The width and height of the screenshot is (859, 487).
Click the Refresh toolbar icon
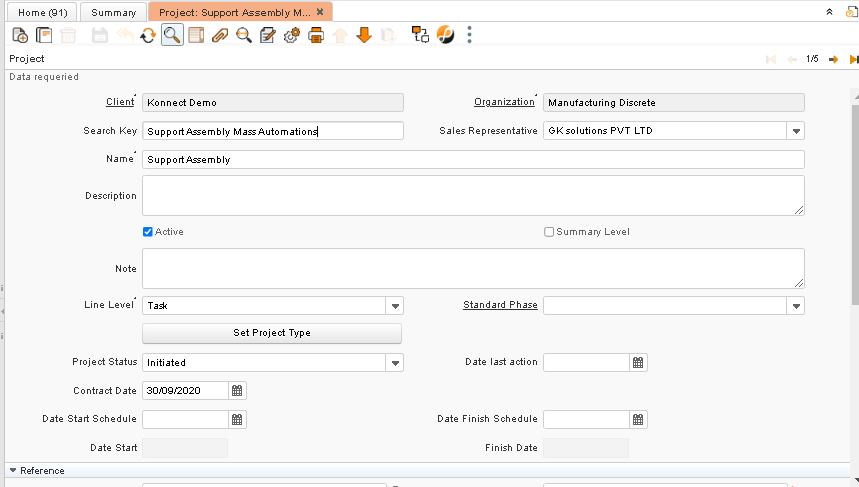[147, 35]
